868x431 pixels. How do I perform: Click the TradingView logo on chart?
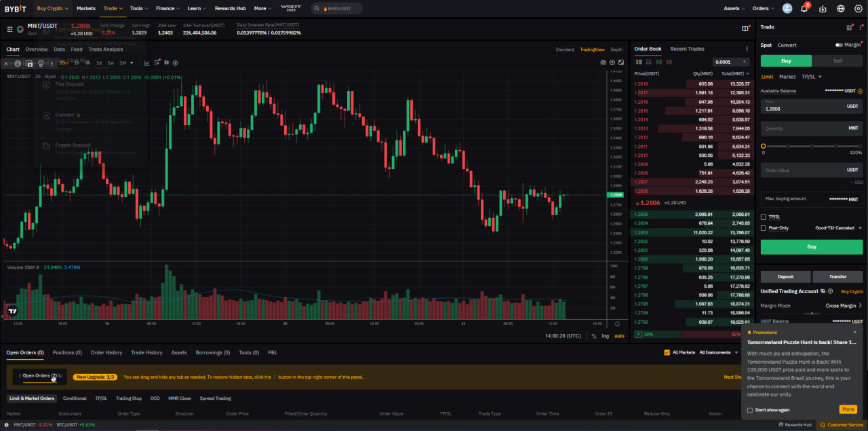(12, 312)
